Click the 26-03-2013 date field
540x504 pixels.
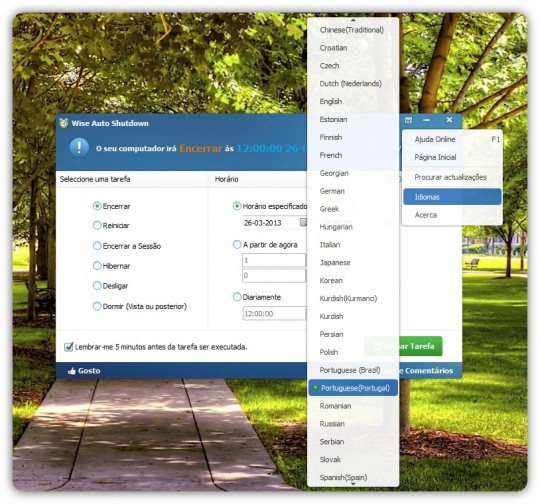tap(271, 223)
